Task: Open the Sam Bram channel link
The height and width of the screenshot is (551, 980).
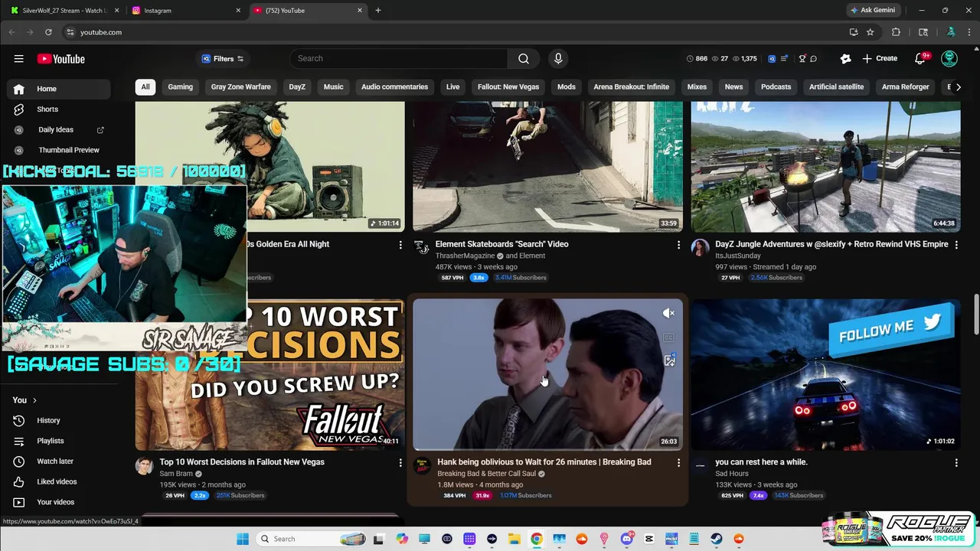Action: click(176, 474)
